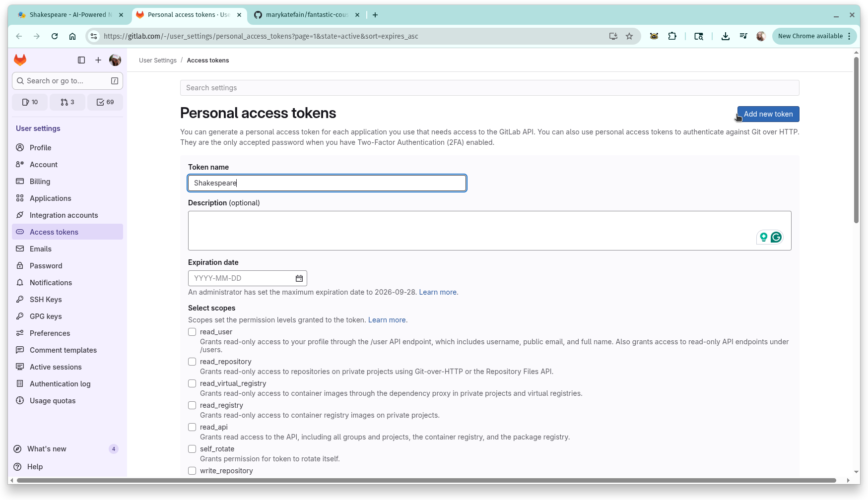
Task: Click the GitLab fox logo
Action: [x=20, y=60]
